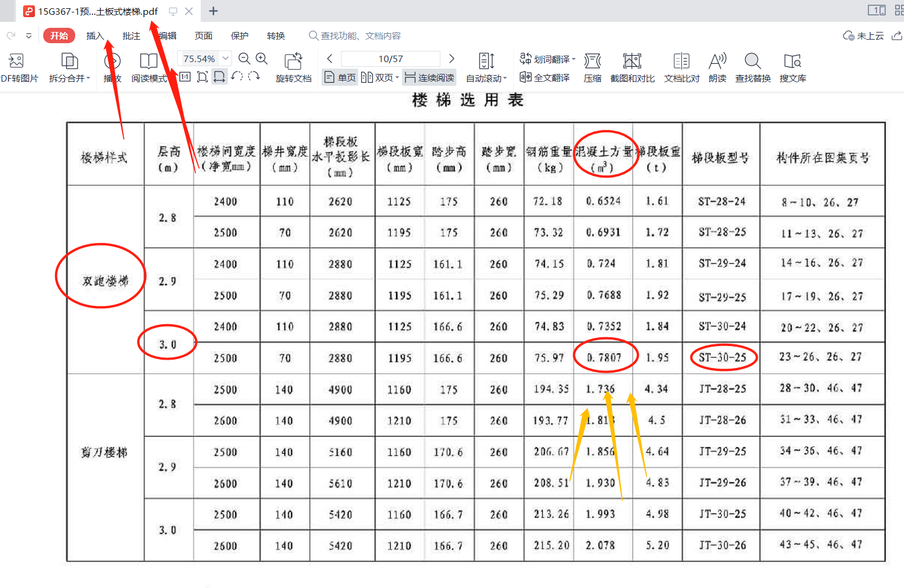Image resolution: width=904 pixels, height=588 pixels.
Task: Select the 页面 ribbon tab
Action: pos(203,35)
